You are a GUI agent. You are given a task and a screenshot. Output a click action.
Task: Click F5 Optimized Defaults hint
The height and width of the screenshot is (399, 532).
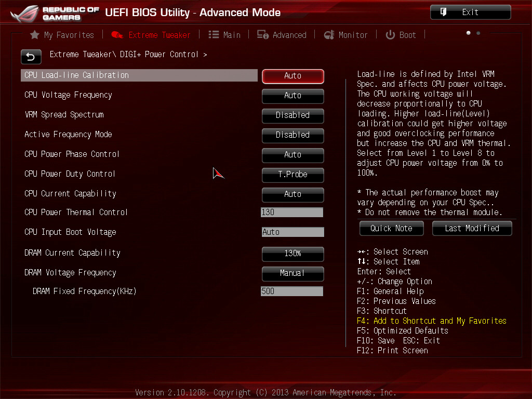pyautogui.click(x=403, y=331)
